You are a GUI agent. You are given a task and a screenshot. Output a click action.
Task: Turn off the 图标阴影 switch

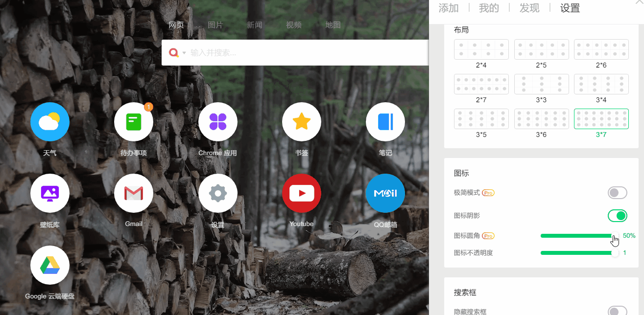tap(618, 215)
